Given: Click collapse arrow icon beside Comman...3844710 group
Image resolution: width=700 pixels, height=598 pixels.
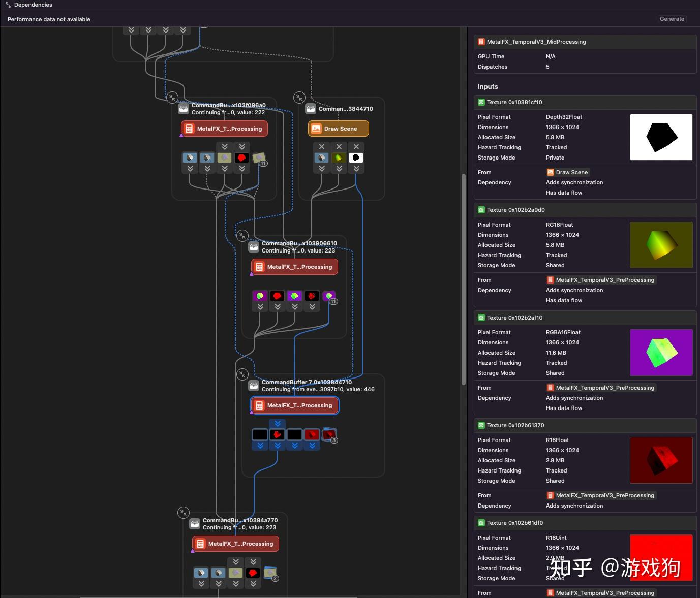Looking at the screenshot, I should [299, 97].
